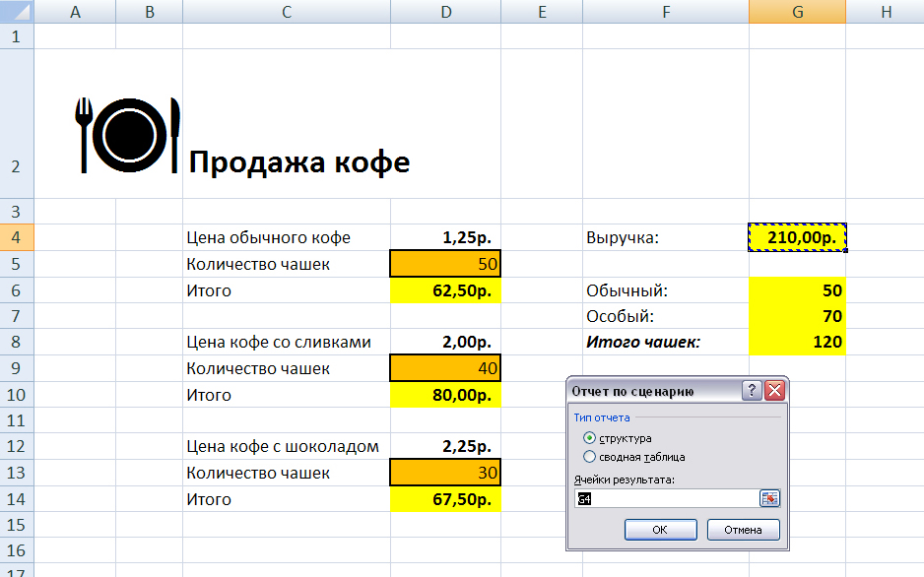This screenshot has height=577, width=924.
Task: Select column D header
Action: point(445,11)
